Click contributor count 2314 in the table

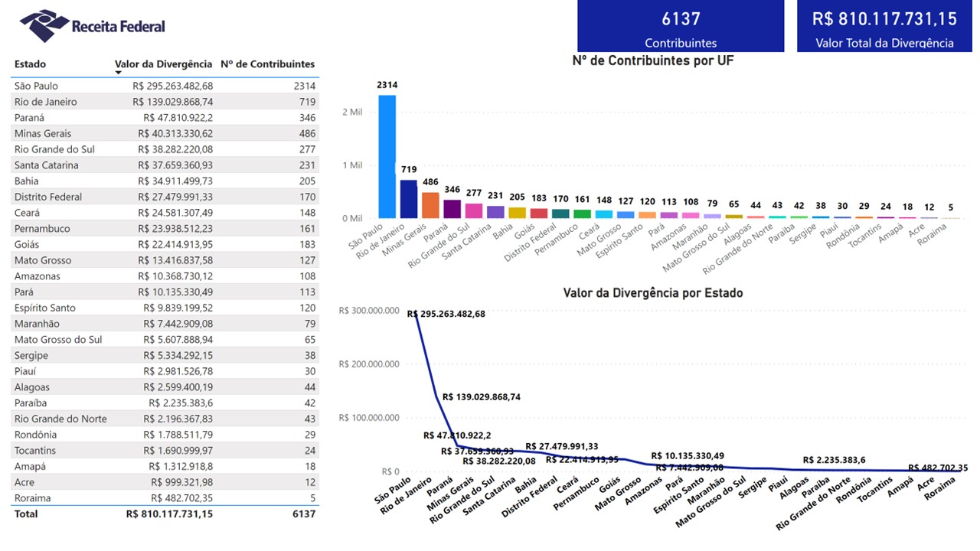[305, 86]
